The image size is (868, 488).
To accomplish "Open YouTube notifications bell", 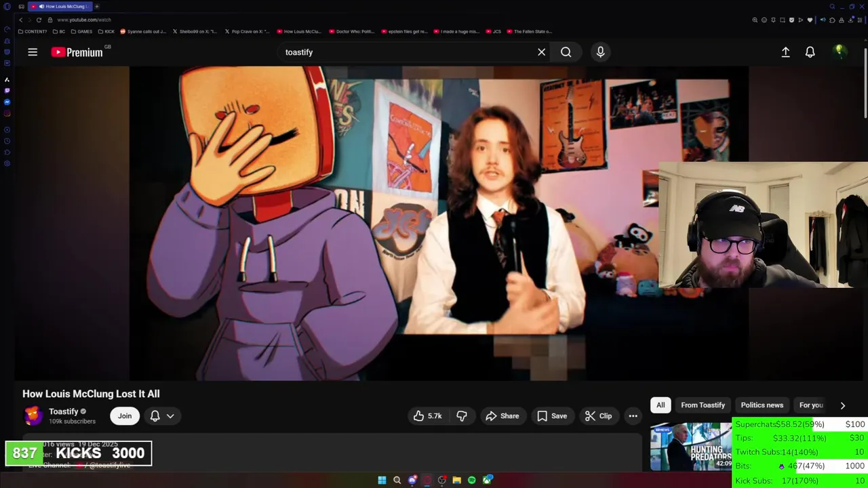I will [810, 52].
